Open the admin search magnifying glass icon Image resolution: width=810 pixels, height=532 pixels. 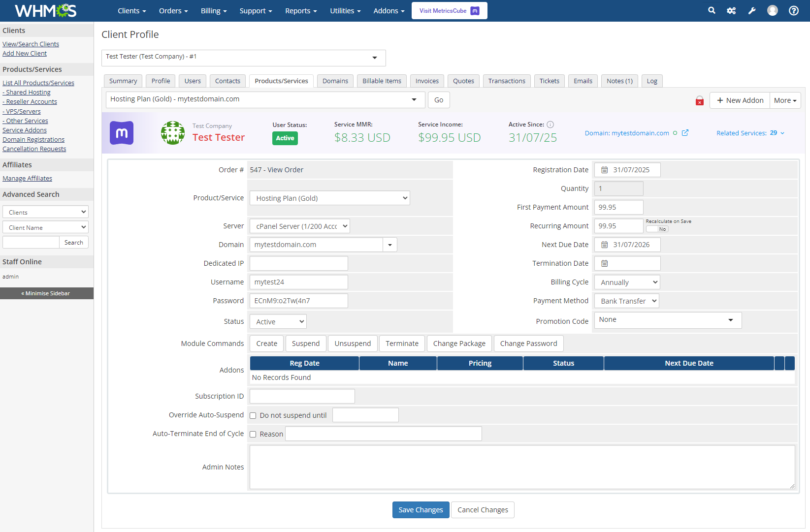[711, 10]
